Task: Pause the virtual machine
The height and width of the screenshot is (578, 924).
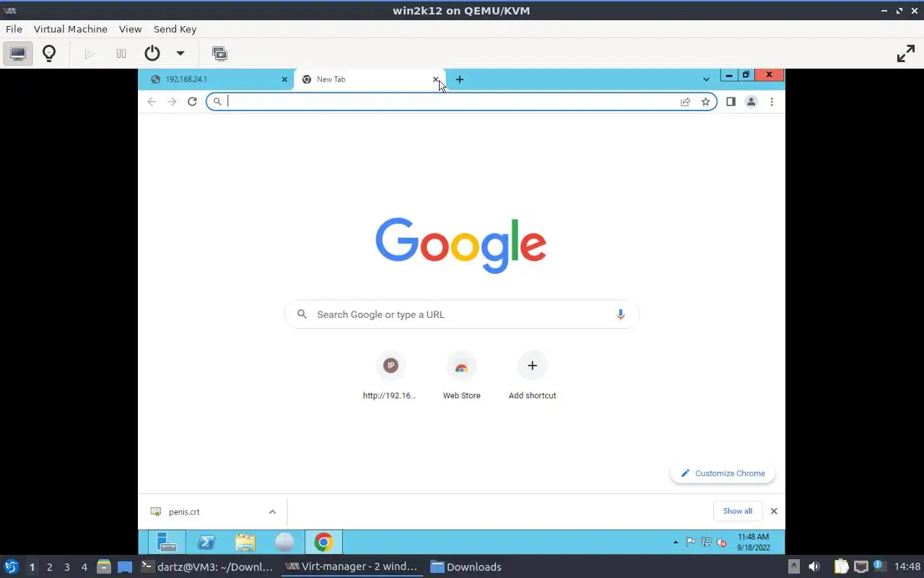Action: click(121, 53)
